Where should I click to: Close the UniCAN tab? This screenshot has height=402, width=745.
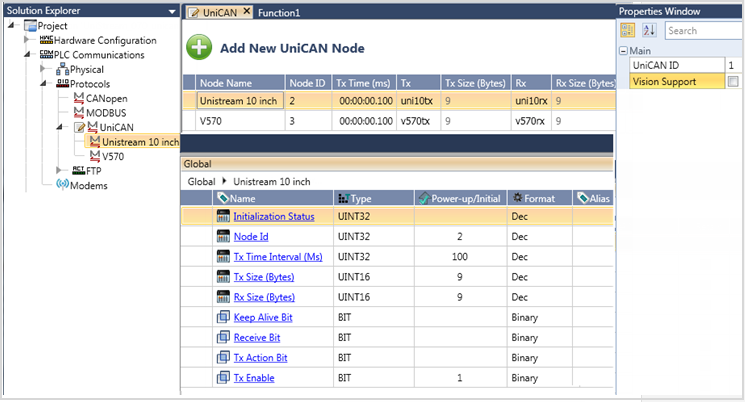(x=246, y=12)
